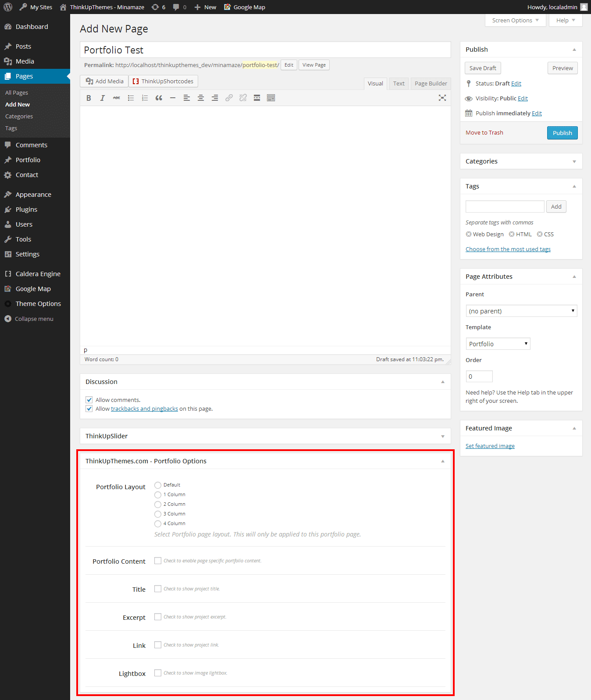Open Plugins menu in sidebar
This screenshot has width=591, height=700.
[x=35, y=210]
